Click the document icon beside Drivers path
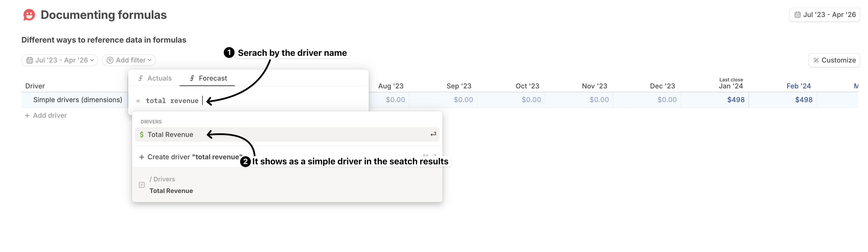 (141, 185)
